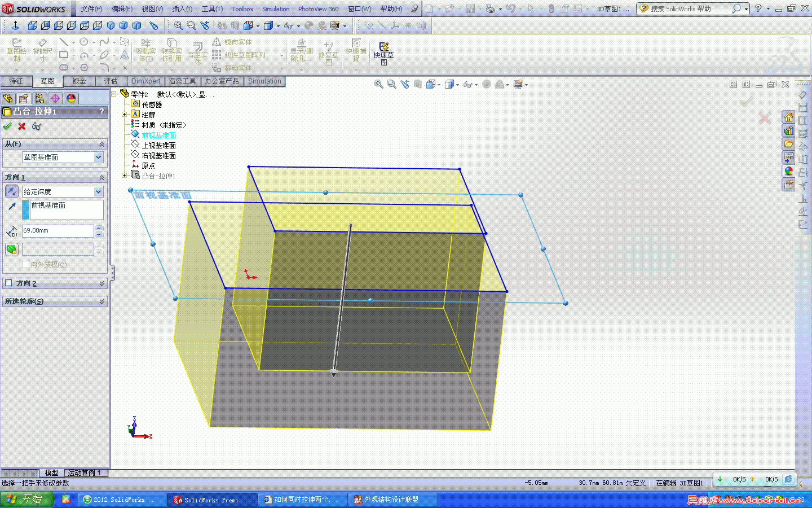Click the 开始 Start button
The image size is (812, 508).
click(x=27, y=500)
